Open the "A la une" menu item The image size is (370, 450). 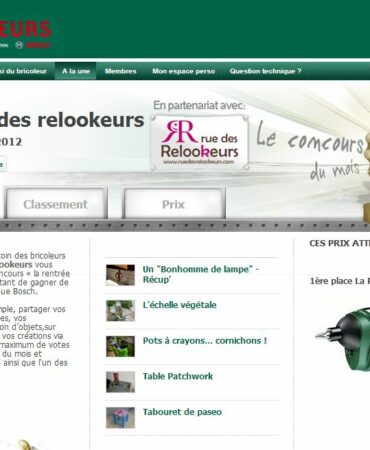coord(76,71)
